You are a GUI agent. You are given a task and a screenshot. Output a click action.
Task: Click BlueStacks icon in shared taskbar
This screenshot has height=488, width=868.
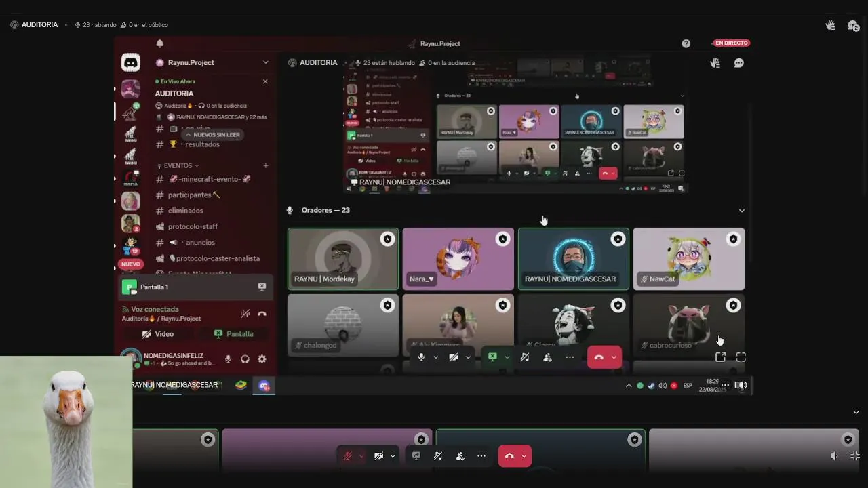(x=241, y=385)
